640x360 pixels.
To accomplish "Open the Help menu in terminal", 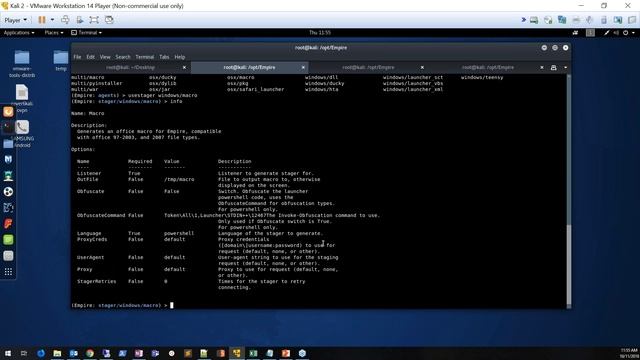I will (180, 57).
